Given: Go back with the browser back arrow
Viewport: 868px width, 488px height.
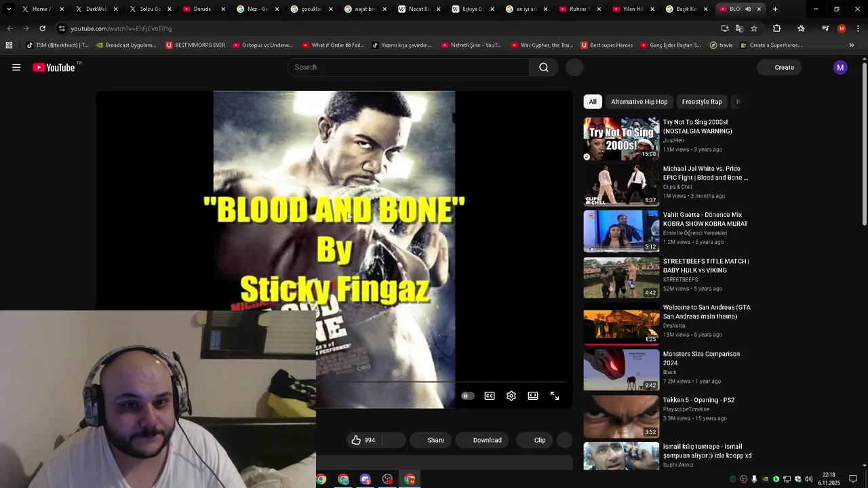Looking at the screenshot, I should [9, 28].
